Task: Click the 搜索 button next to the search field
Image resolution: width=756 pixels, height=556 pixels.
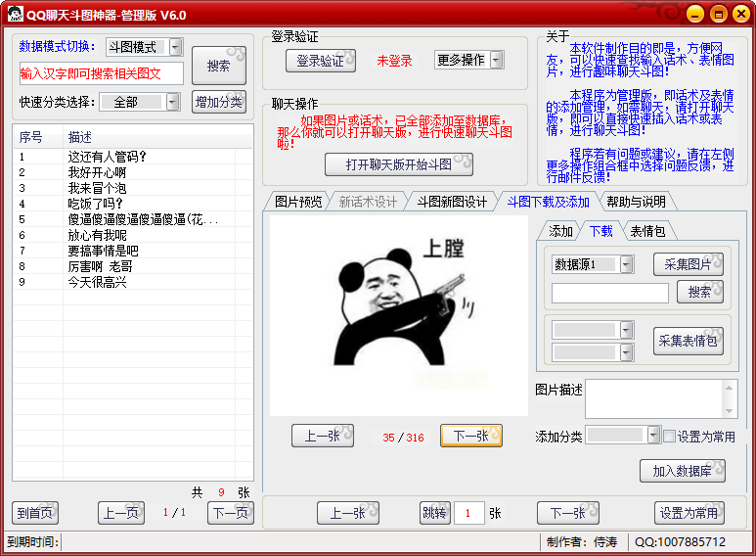Action: click(219, 66)
